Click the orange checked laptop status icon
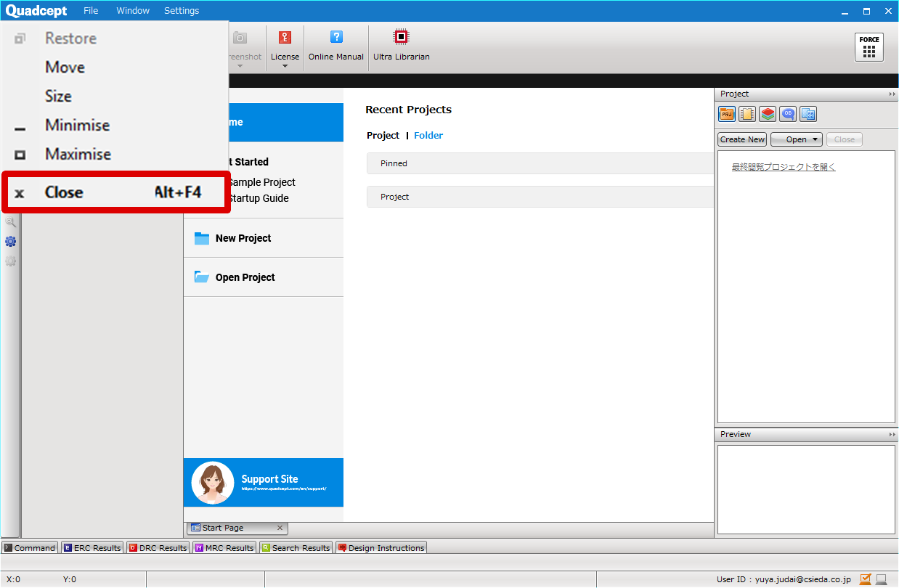899x588 pixels. click(x=865, y=579)
